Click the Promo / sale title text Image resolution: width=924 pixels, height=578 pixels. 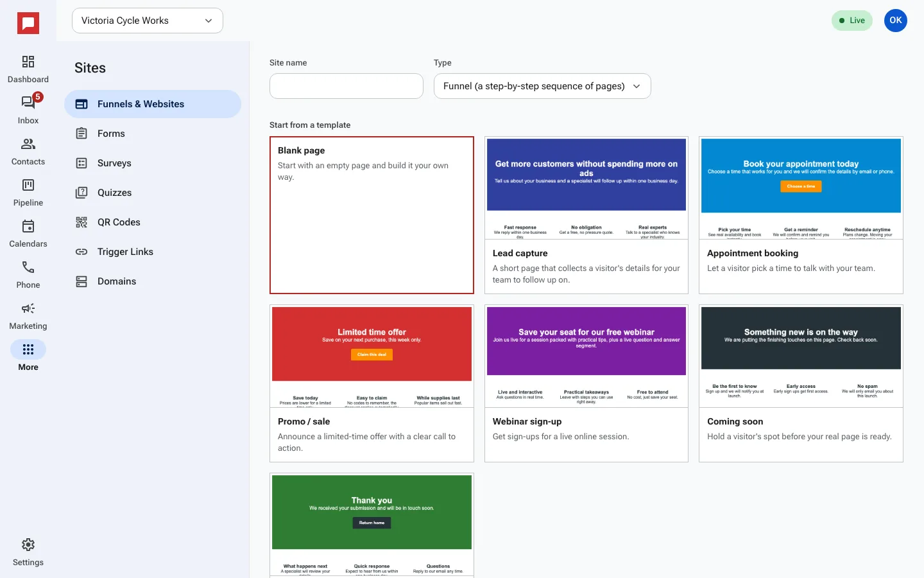[x=304, y=422]
